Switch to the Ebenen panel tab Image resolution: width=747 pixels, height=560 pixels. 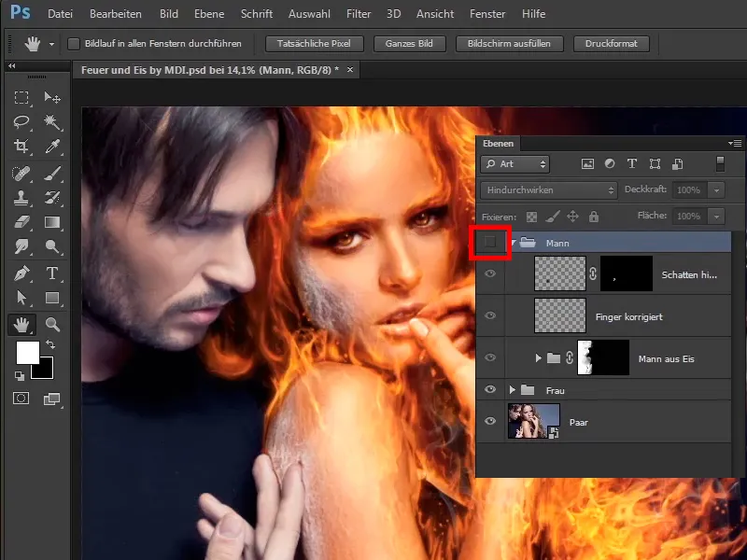[498, 144]
